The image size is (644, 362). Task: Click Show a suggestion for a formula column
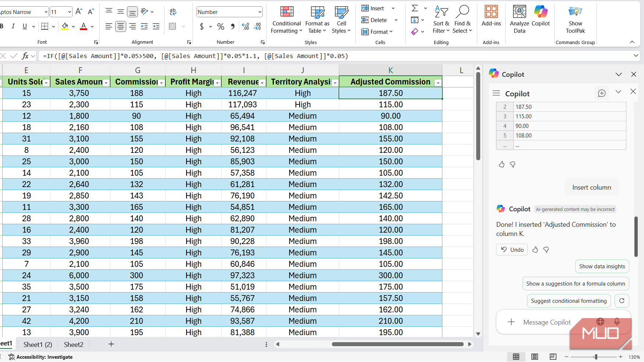(x=576, y=284)
